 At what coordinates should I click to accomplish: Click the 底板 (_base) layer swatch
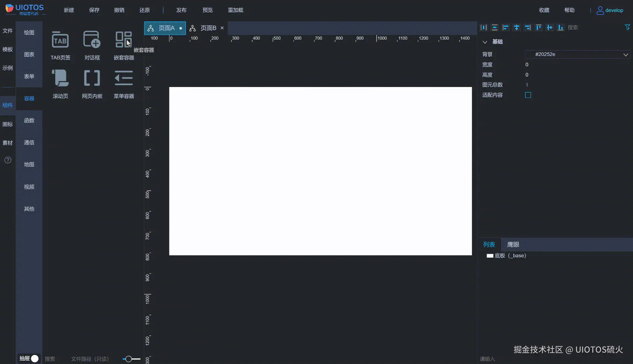490,255
